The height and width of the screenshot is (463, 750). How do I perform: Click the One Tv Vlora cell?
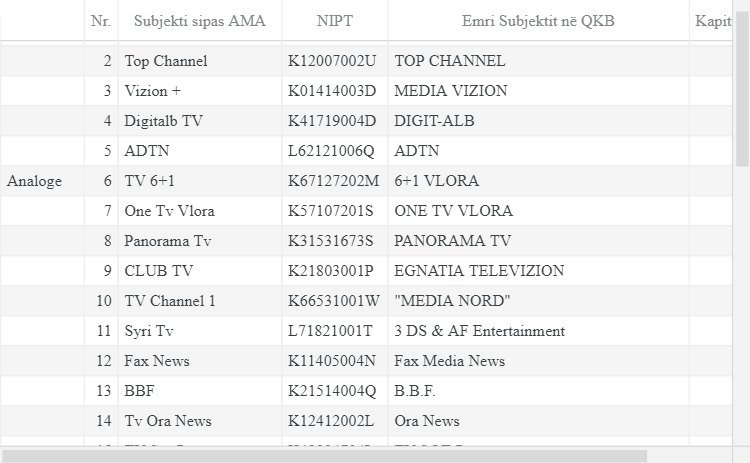pos(169,211)
